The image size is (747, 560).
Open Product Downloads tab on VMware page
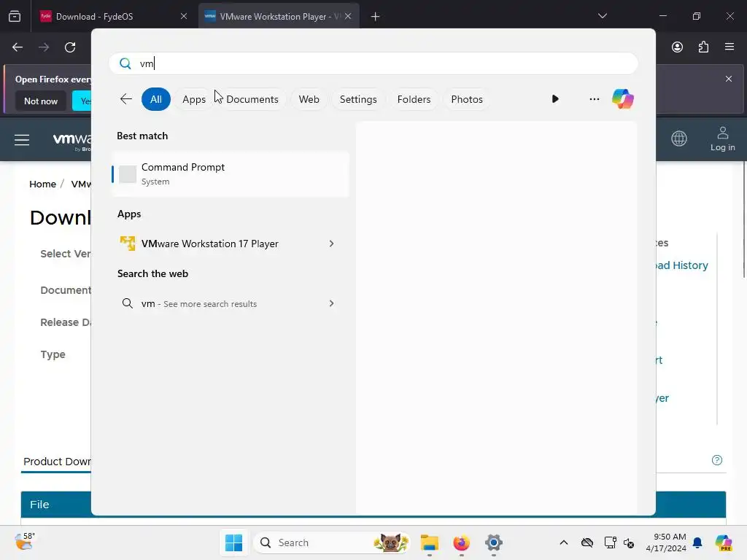point(57,462)
